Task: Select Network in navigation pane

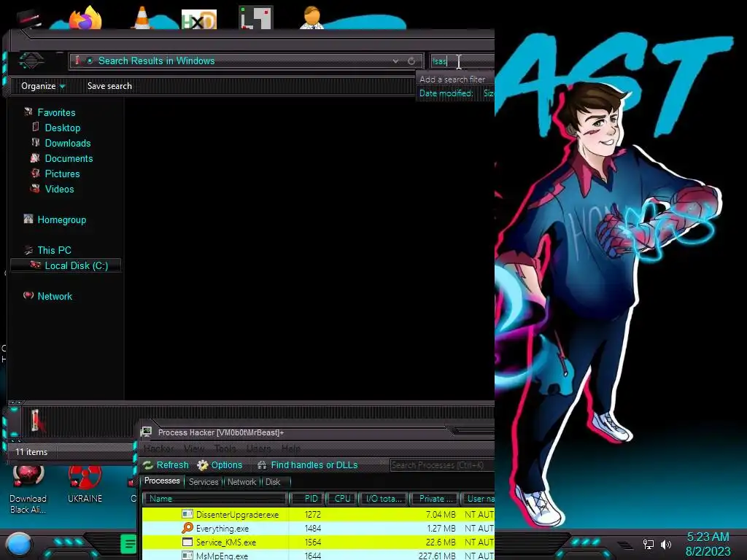Action: click(x=55, y=296)
